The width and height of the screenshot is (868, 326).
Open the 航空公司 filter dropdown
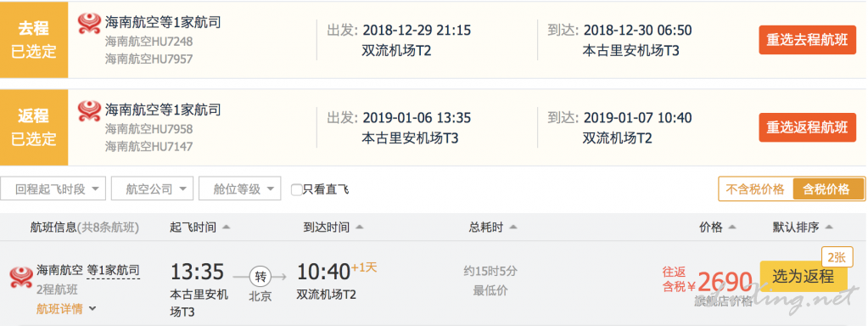pyautogui.click(x=152, y=189)
